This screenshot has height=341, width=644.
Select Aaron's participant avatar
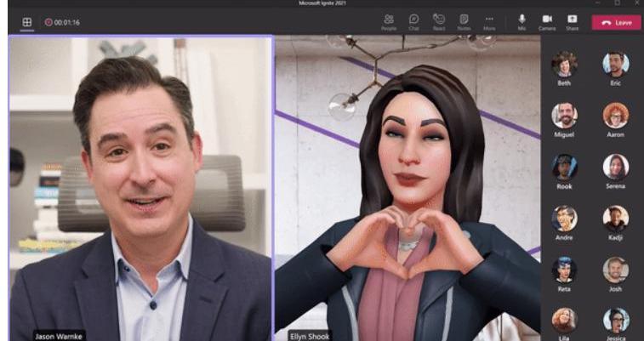pos(616,116)
